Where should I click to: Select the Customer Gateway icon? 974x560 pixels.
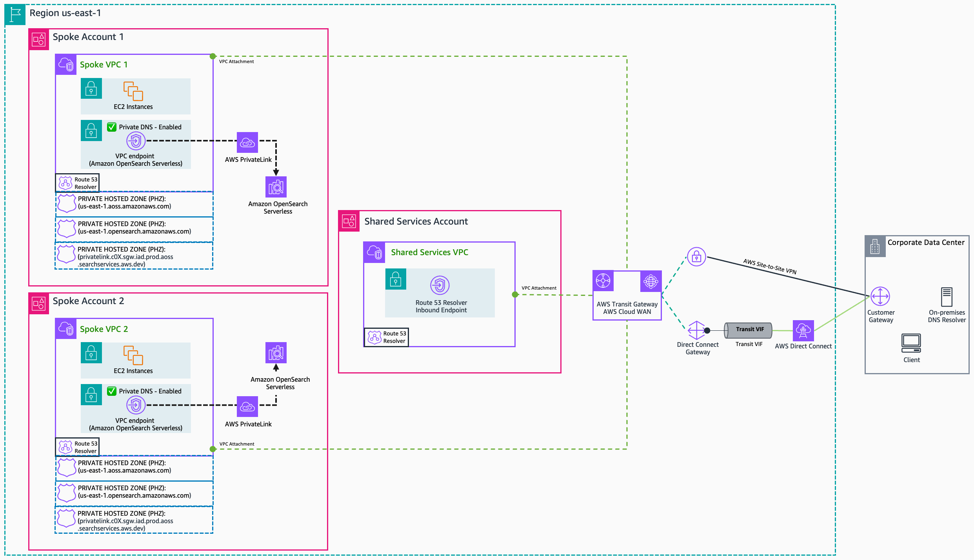[x=880, y=296]
